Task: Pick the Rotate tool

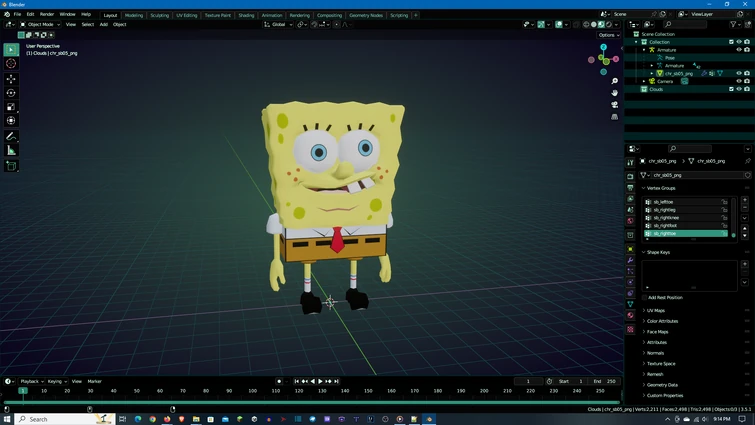Action: tap(11, 93)
